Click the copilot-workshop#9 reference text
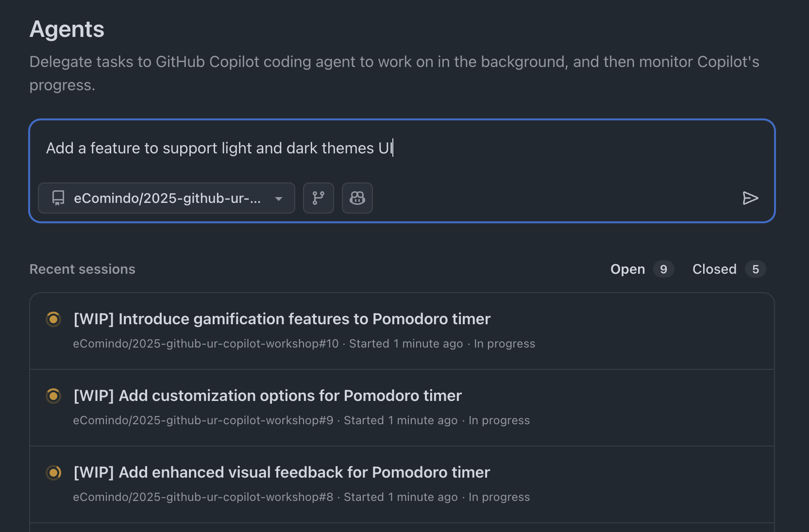 pos(203,420)
